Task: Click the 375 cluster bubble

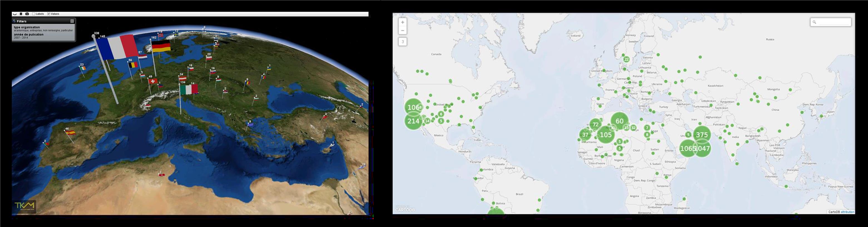Action: coord(702,135)
